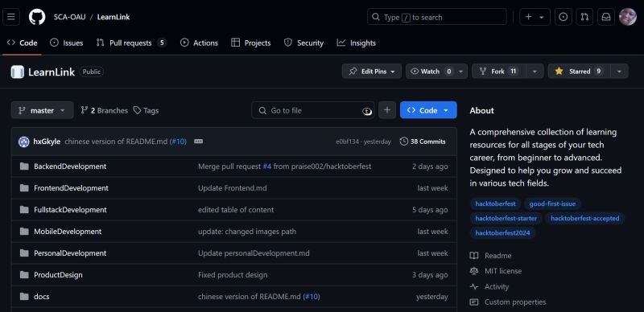Open the issues icon in the header

(563, 17)
